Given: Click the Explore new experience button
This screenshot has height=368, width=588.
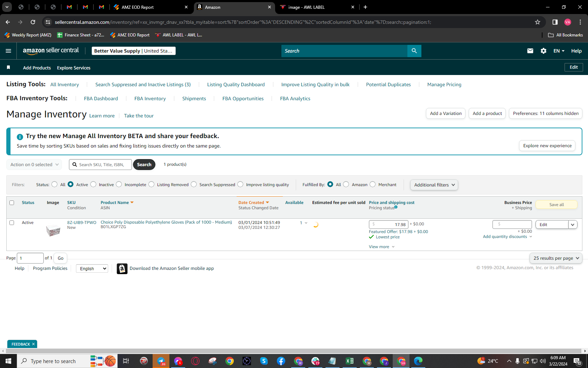Looking at the screenshot, I should point(547,146).
